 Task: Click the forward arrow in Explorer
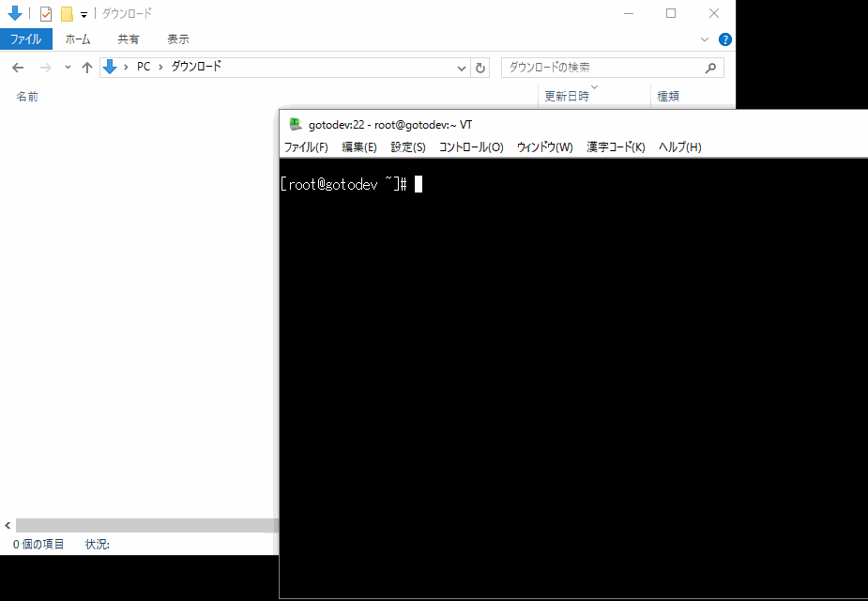[x=45, y=68]
